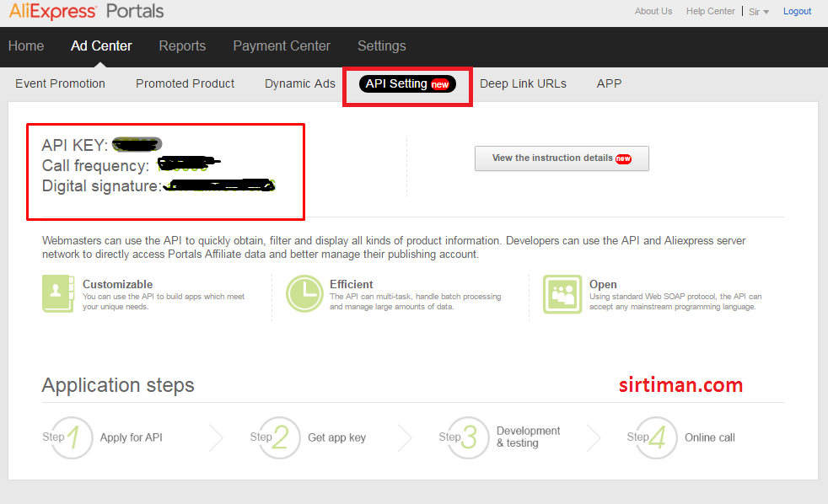Open the Reports menu
This screenshot has width=828, height=504.
pyautogui.click(x=182, y=46)
